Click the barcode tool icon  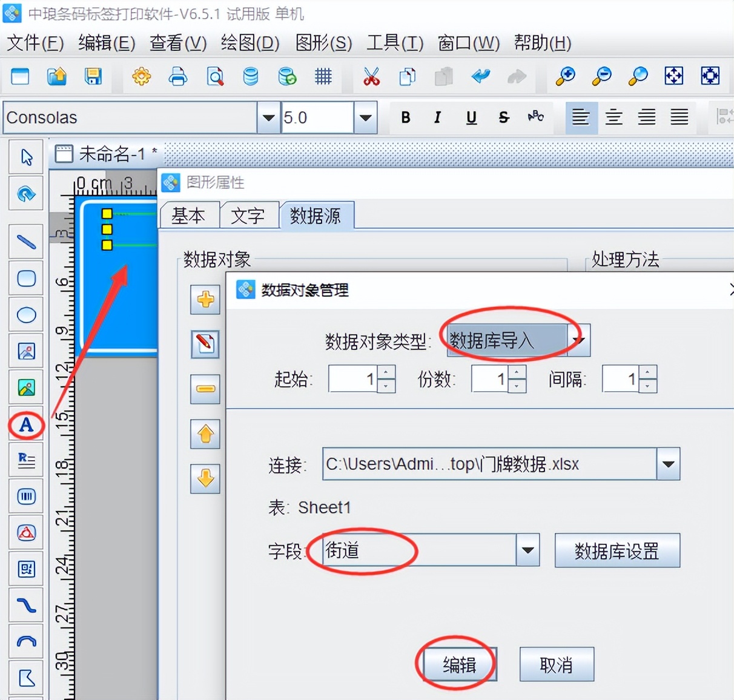pos(26,497)
